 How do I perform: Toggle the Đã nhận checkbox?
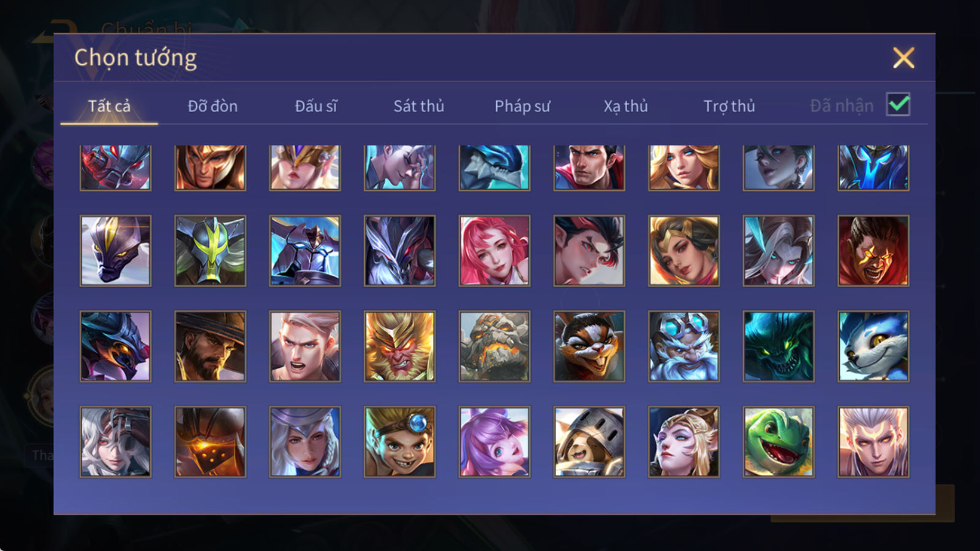tap(898, 105)
